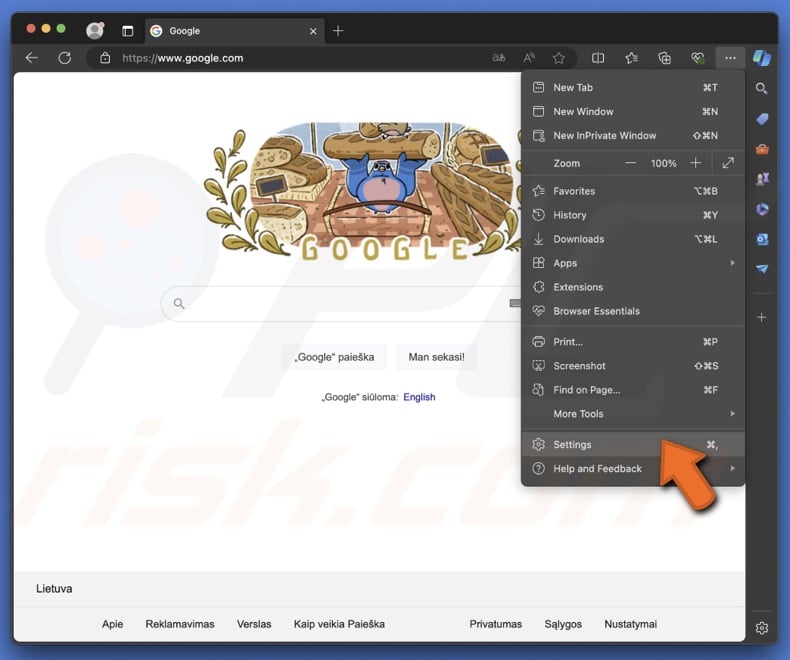
Task: Open the Apie footer link
Action: (112, 624)
